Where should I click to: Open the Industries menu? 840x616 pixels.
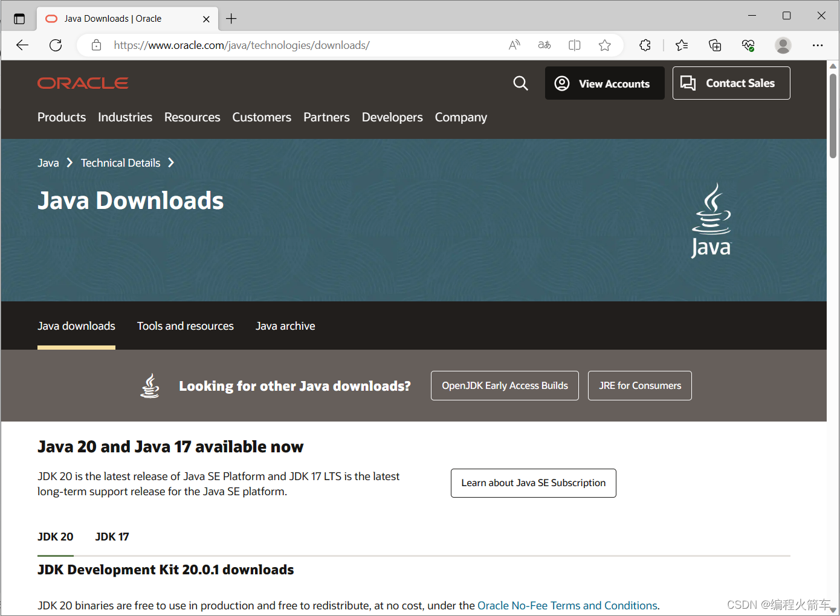[x=125, y=117]
